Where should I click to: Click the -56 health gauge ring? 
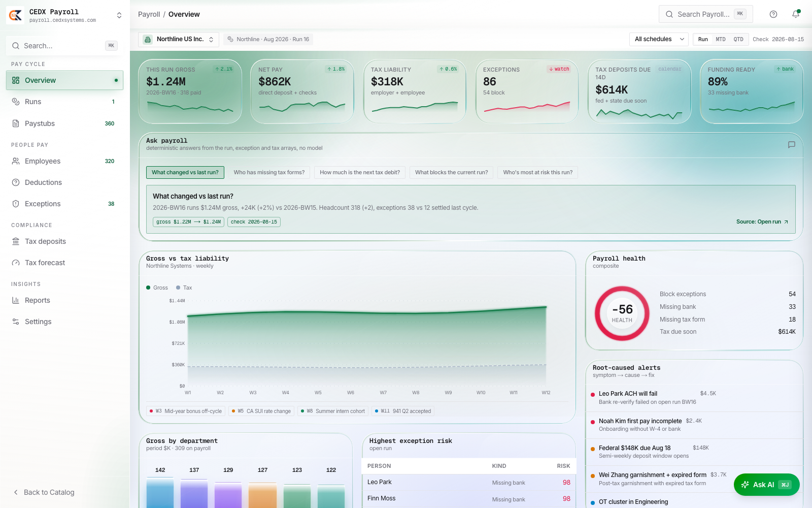pos(622,313)
